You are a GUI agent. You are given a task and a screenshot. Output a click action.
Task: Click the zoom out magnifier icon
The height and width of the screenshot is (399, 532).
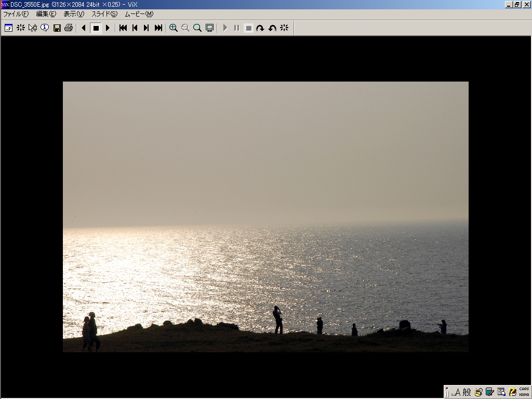coord(185,28)
